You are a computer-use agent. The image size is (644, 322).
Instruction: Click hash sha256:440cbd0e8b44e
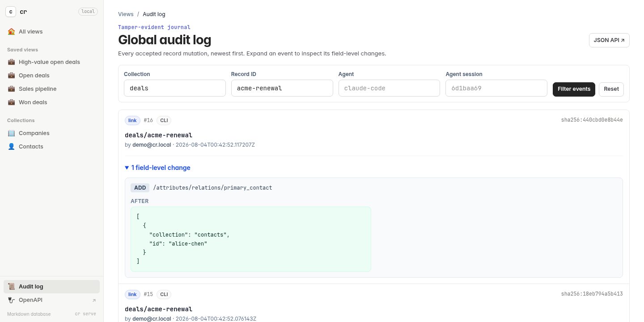(592, 120)
